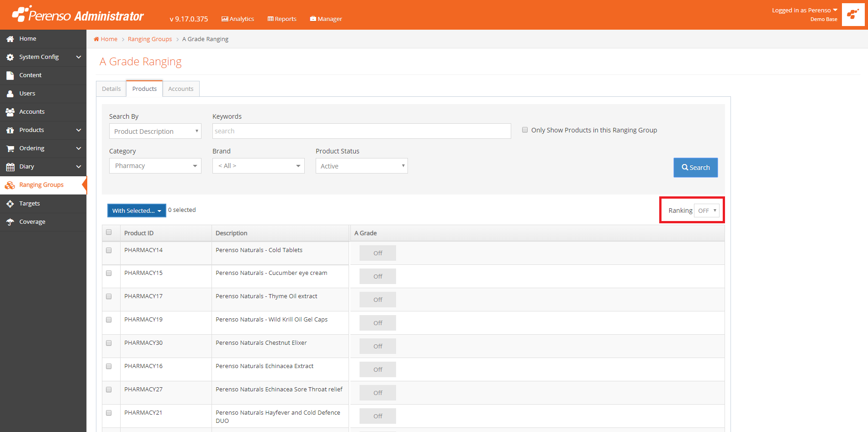Image resolution: width=868 pixels, height=432 pixels.
Task: Click the Ranging Groups cubes icon
Action: coord(10,185)
